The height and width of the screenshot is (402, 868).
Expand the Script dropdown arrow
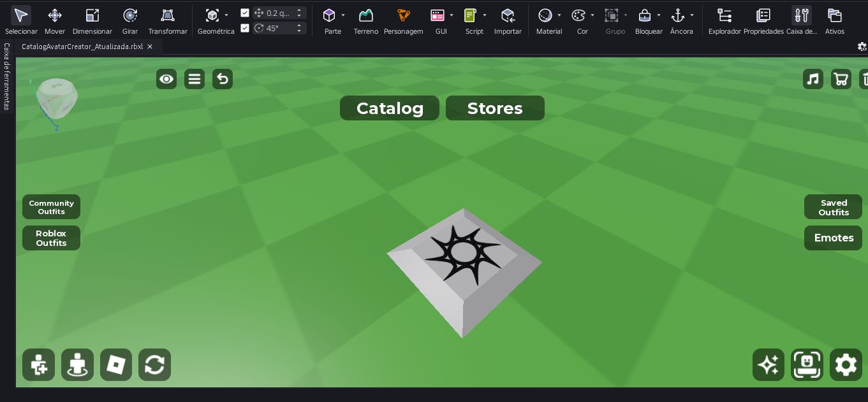pos(485,15)
